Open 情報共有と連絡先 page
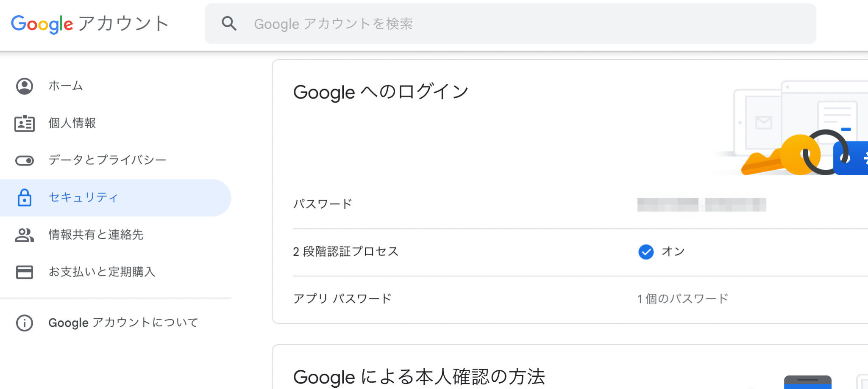This screenshot has height=389, width=868. 96,235
